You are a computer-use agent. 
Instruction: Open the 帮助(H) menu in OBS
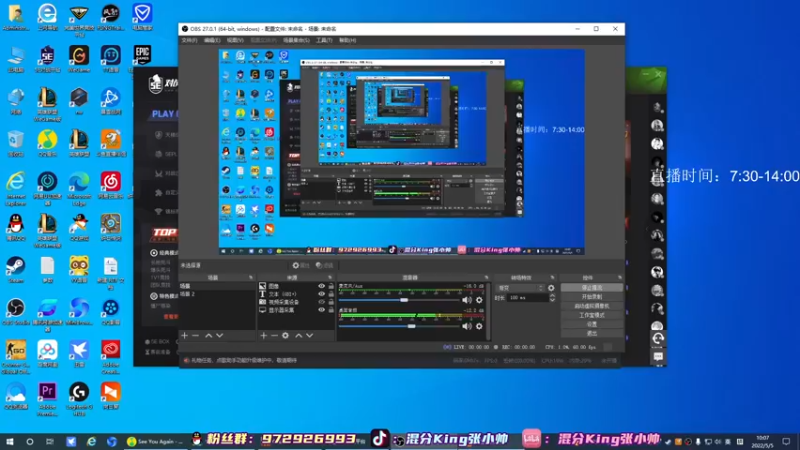point(347,40)
